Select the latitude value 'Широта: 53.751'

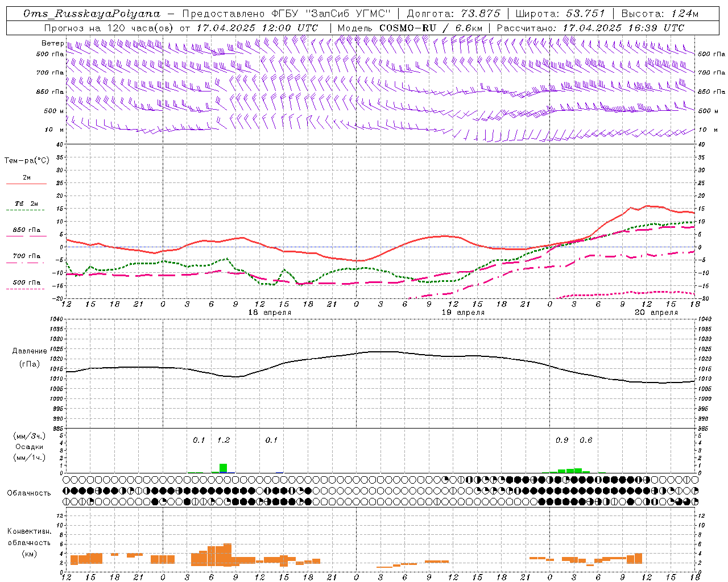[x=560, y=14]
